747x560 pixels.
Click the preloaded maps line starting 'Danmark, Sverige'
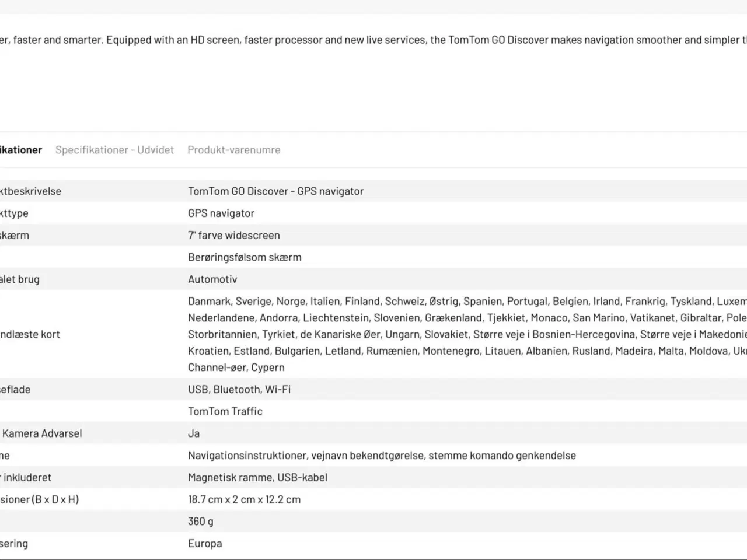coord(467,302)
